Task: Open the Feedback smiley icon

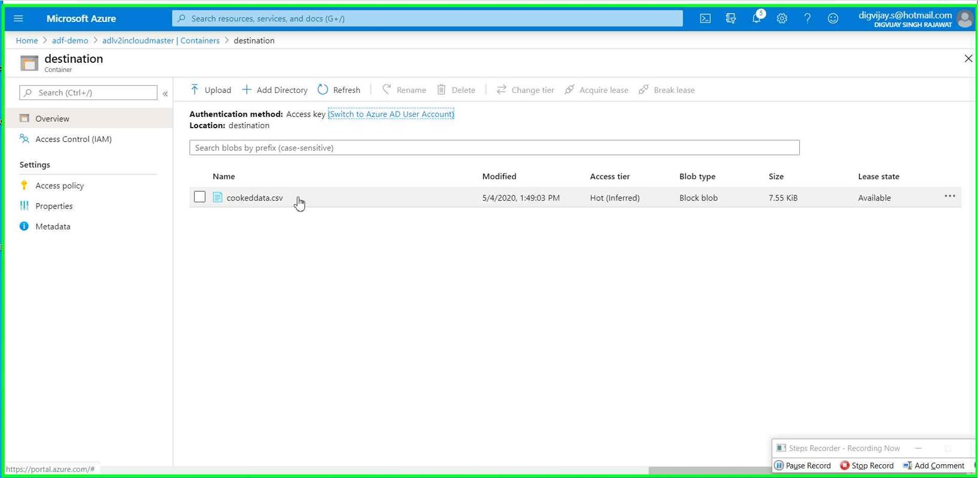Action: pyautogui.click(x=833, y=19)
